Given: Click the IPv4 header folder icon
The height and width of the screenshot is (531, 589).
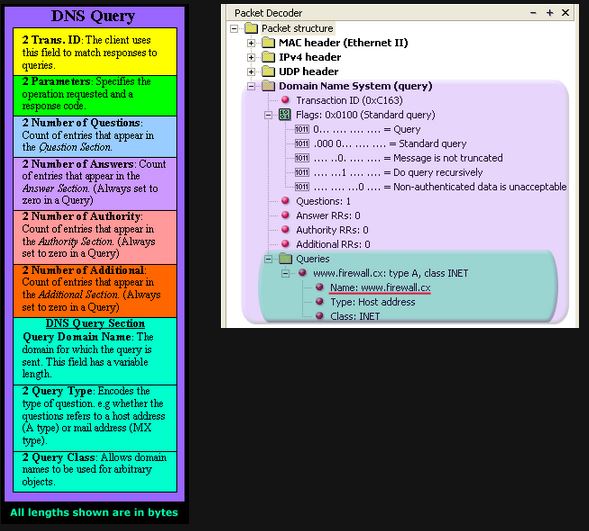Looking at the screenshot, I should tap(268, 57).
